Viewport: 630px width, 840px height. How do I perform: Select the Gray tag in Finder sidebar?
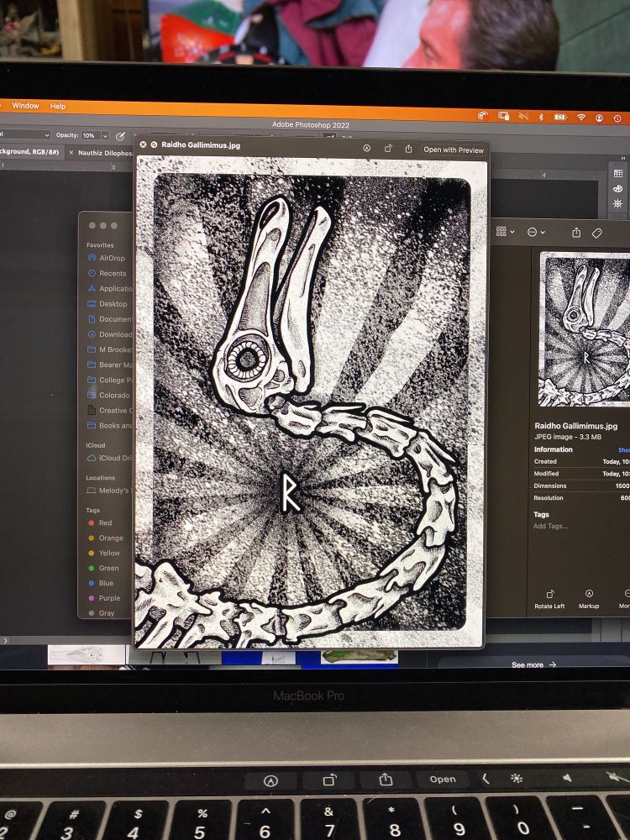pos(102,613)
